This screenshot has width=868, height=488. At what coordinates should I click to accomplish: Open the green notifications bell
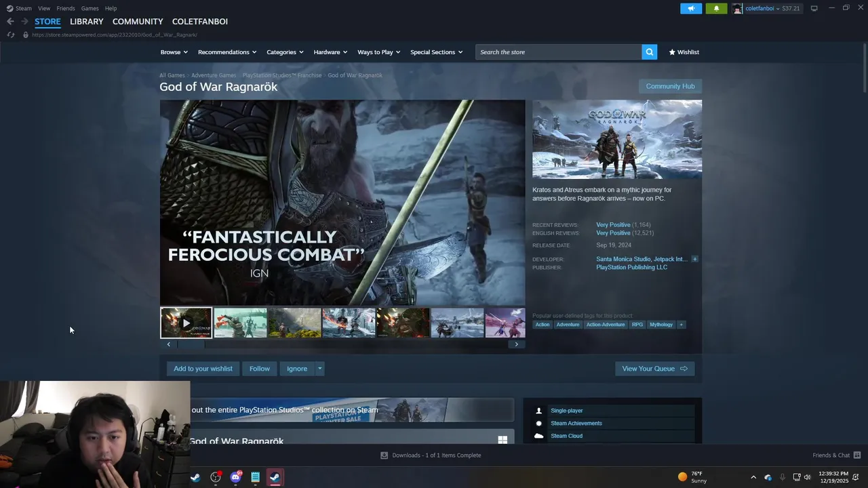(716, 8)
